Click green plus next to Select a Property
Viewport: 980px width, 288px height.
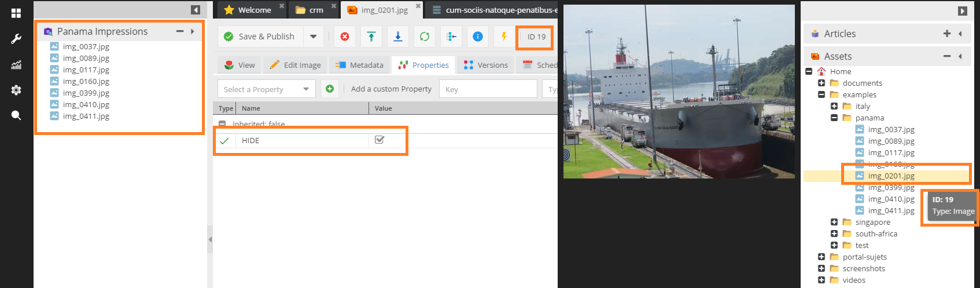330,89
